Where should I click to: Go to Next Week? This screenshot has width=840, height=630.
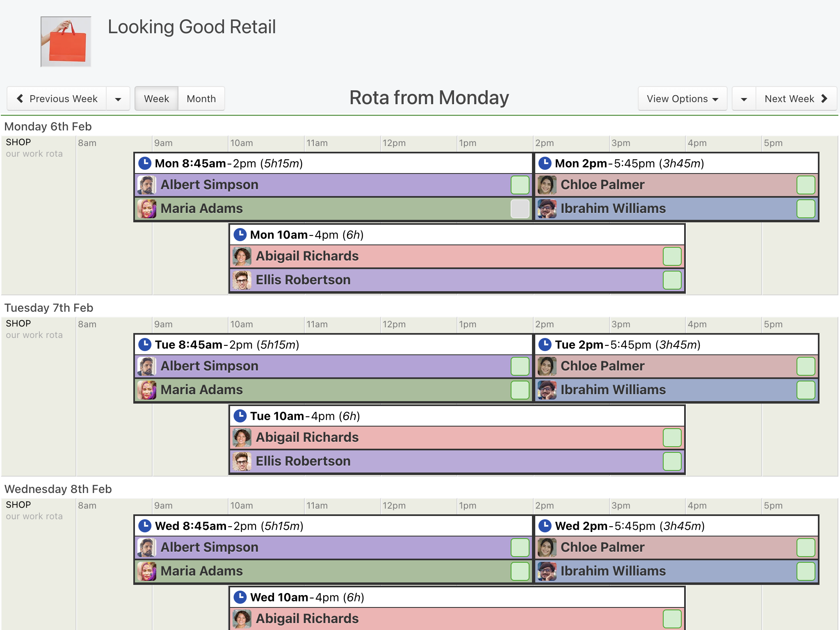(x=796, y=99)
